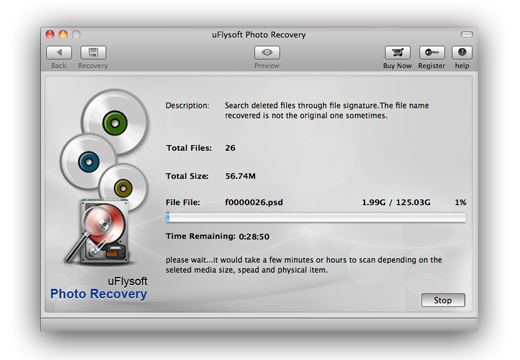The image size is (520, 360).
Task: Stop the scan with the Stop button
Action: (443, 300)
